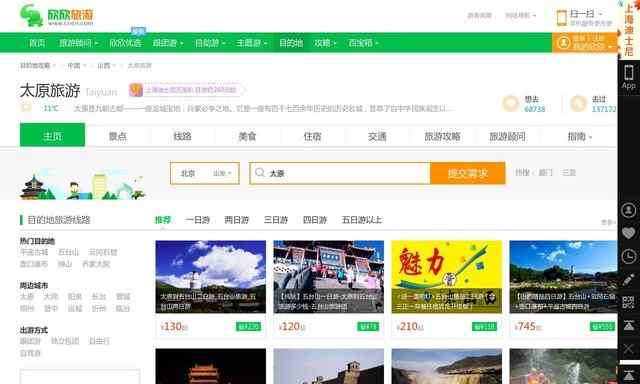Expand the 山西 breadcrumb dropdown

click(106, 65)
